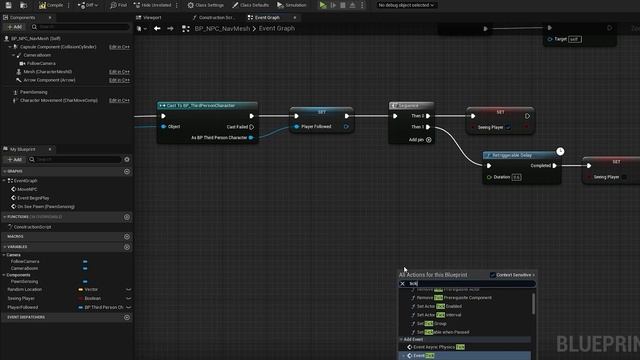Image resolution: width=640 pixels, height=360 pixels.
Task: Click Edit in C++ link for Mesh component
Action: click(119, 72)
